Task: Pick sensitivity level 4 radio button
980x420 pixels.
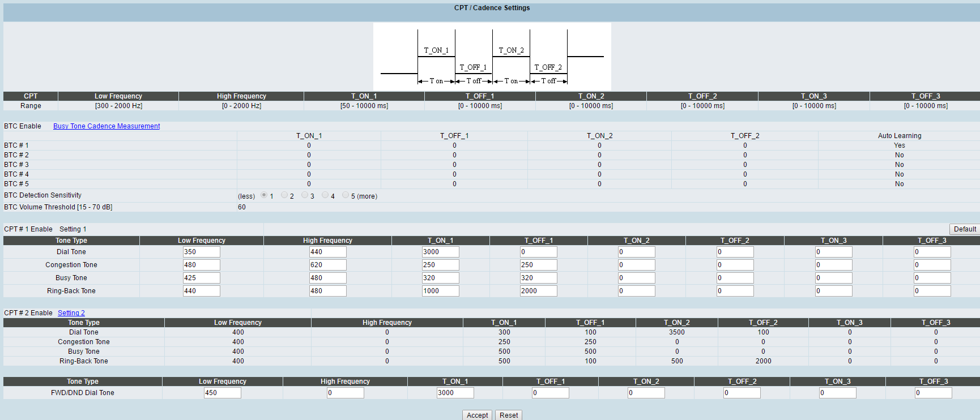Action: 325,195
